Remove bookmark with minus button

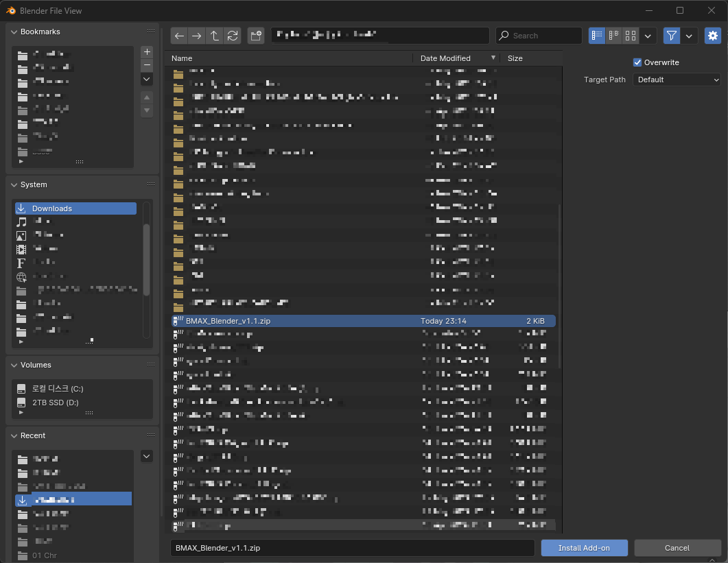[x=147, y=65]
